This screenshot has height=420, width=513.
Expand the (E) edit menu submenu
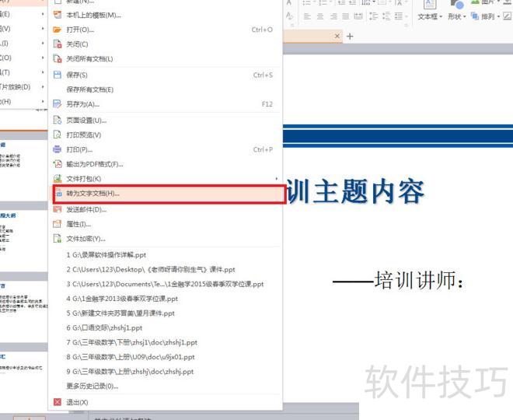click(x=43, y=14)
